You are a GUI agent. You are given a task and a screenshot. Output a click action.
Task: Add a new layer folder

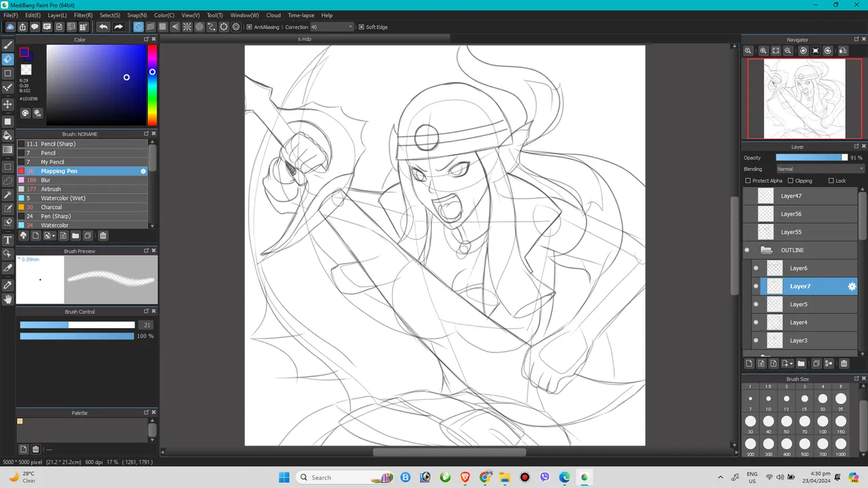(801, 364)
